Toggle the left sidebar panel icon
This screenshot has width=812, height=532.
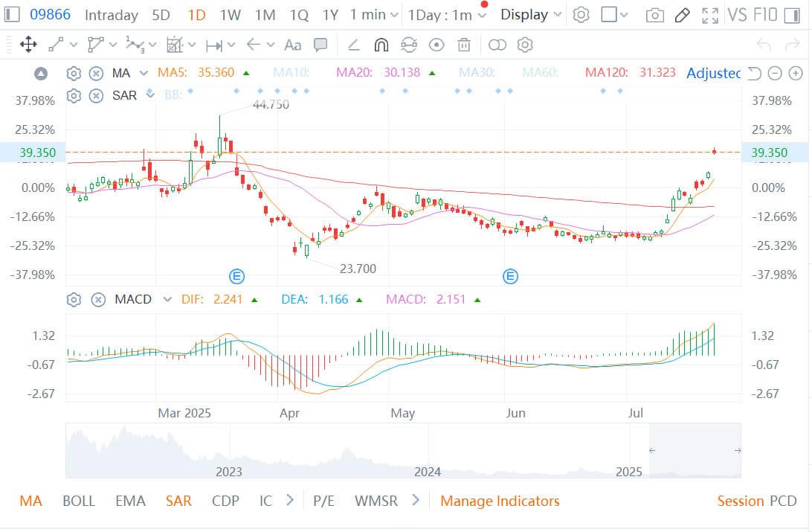[x=13, y=15]
